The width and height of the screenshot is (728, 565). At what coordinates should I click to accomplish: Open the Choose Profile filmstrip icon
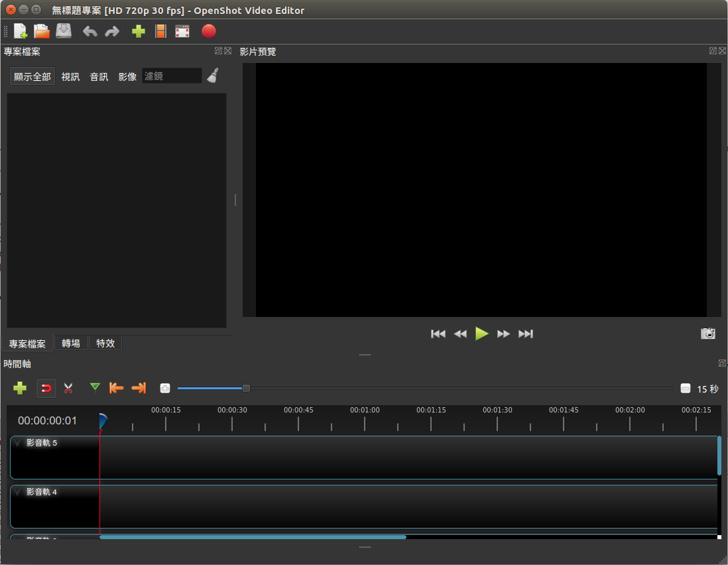(x=160, y=31)
